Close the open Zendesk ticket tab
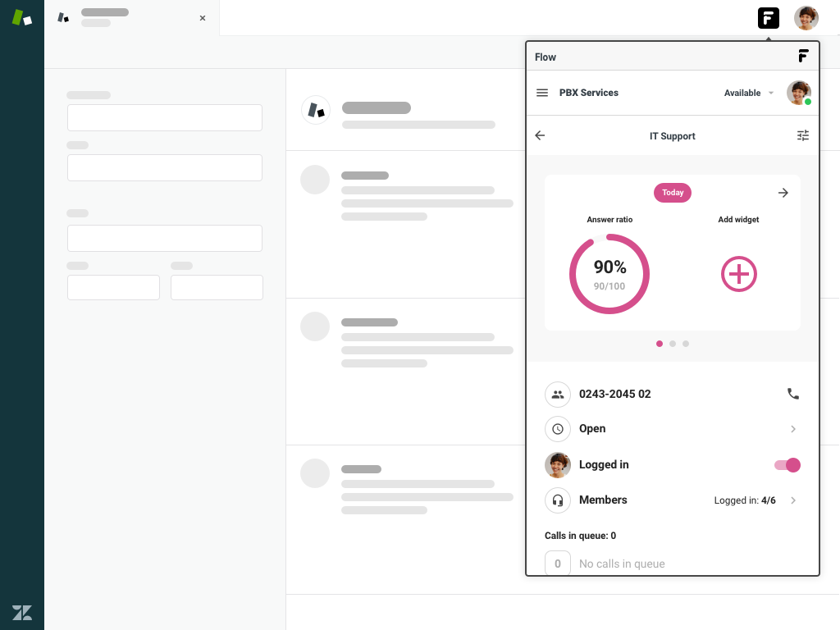This screenshot has width=840, height=630. 203,18
